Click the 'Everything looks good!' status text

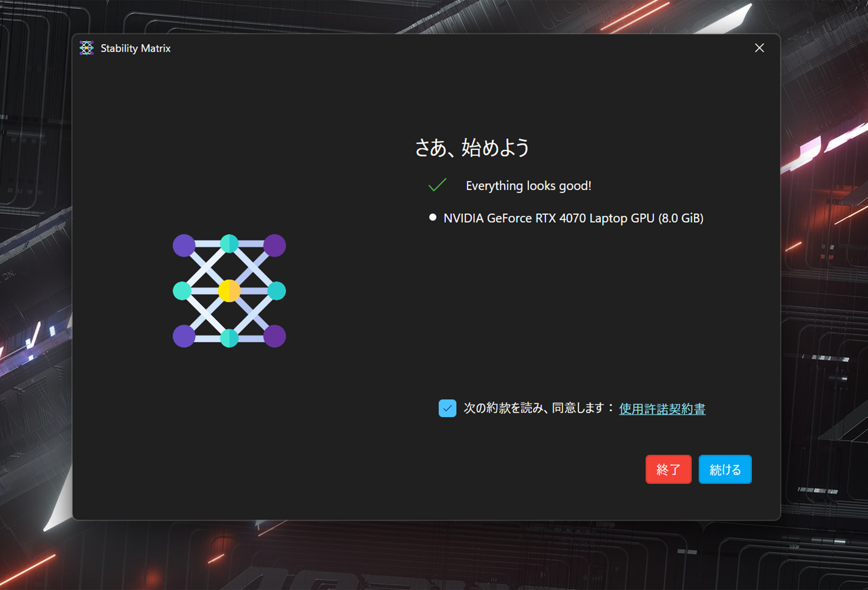coord(528,186)
